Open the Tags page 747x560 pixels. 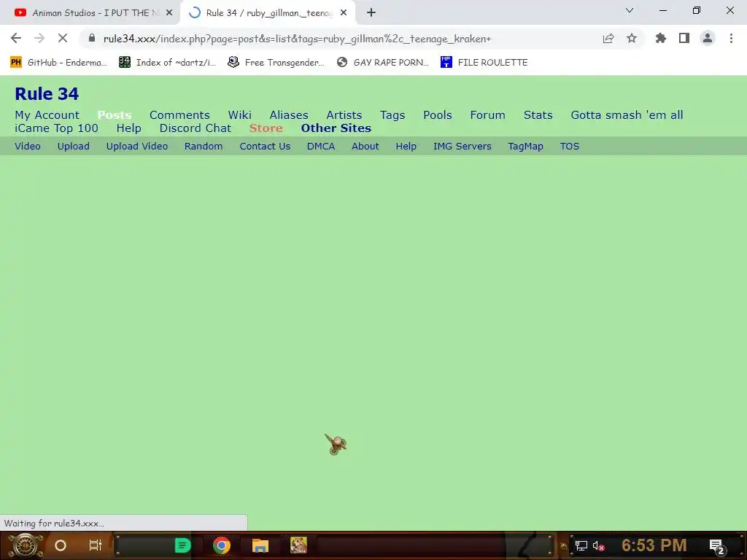392,114
